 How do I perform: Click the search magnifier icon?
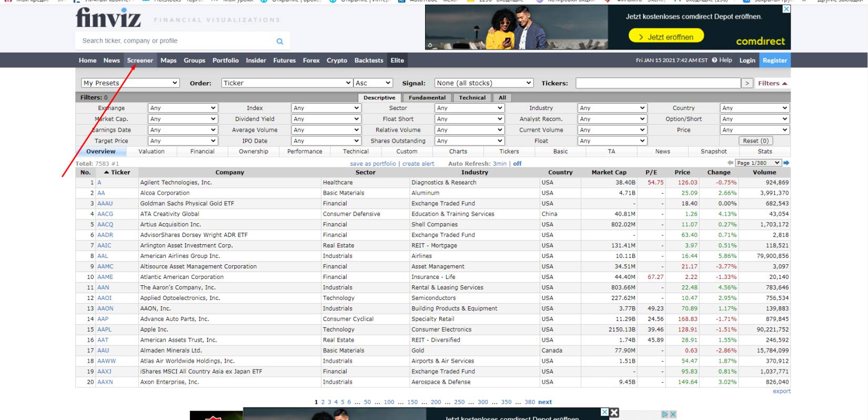point(280,41)
